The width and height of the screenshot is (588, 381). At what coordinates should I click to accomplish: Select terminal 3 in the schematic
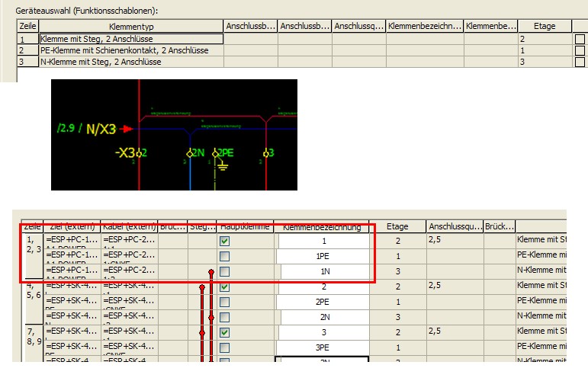click(269, 153)
